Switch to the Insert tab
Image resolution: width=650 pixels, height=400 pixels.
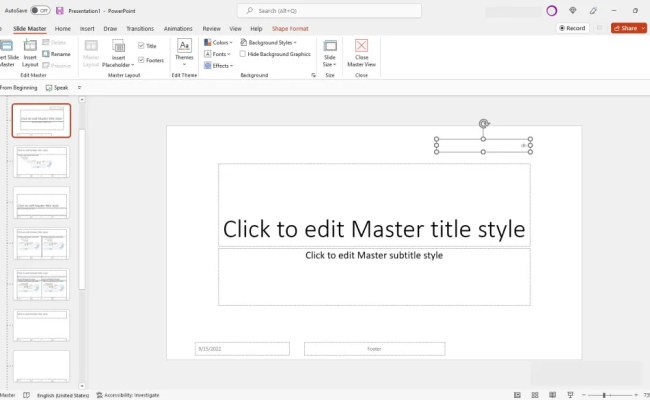87,29
